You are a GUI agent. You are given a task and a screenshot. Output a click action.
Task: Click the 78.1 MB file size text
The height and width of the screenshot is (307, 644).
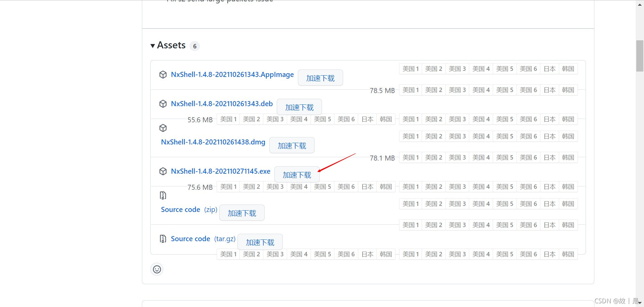(382, 158)
